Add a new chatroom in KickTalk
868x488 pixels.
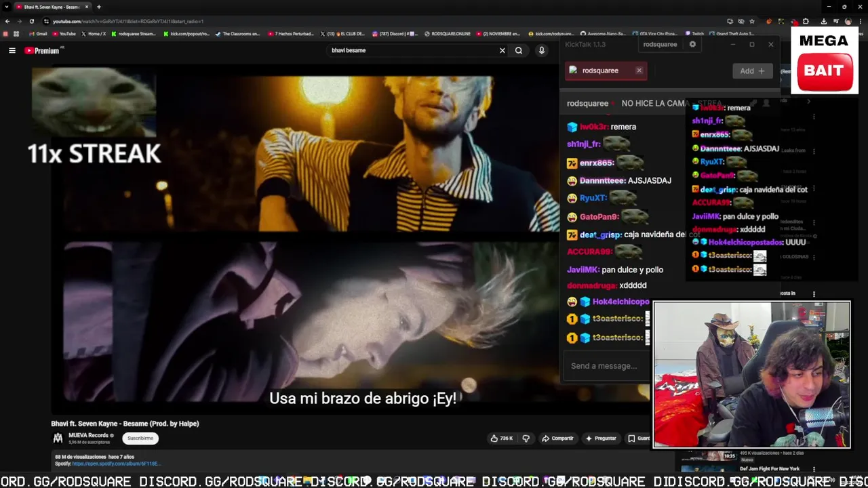(x=752, y=70)
